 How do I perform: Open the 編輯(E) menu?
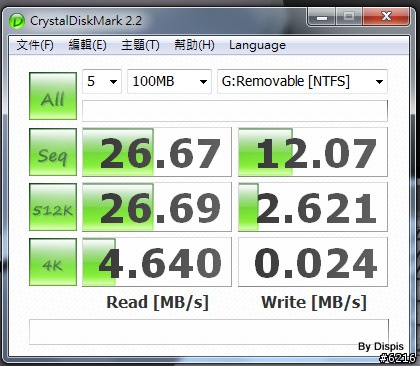pyautogui.click(x=88, y=45)
